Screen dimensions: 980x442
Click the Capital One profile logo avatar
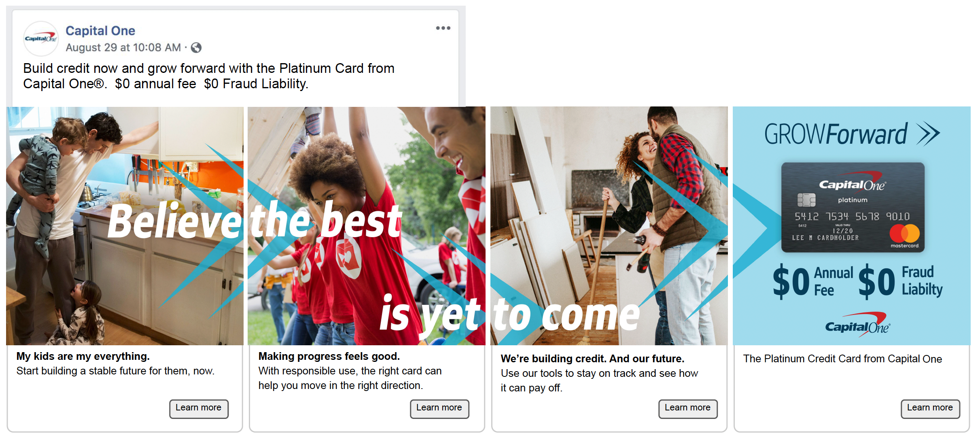point(40,38)
